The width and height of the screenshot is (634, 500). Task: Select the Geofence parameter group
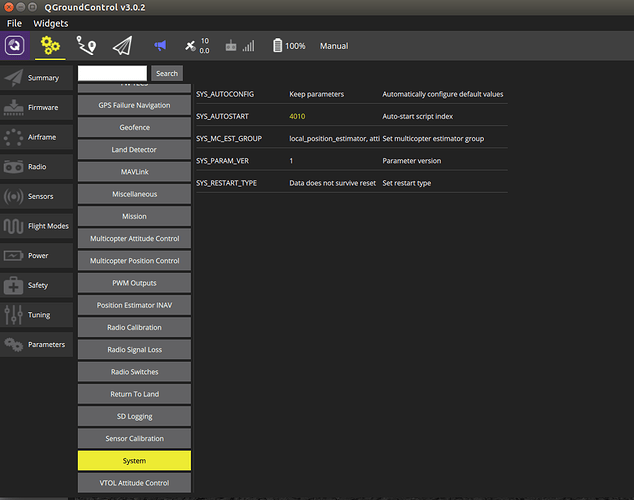tap(134, 127)
